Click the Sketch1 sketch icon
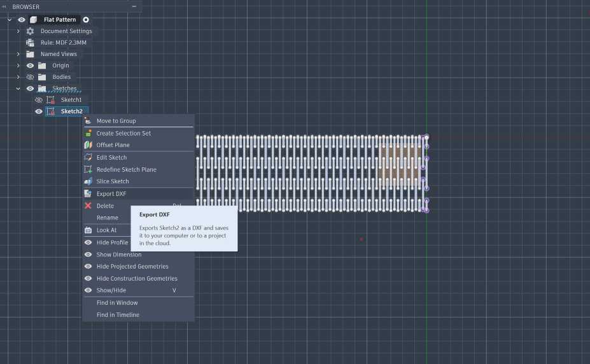 [50, 100]
